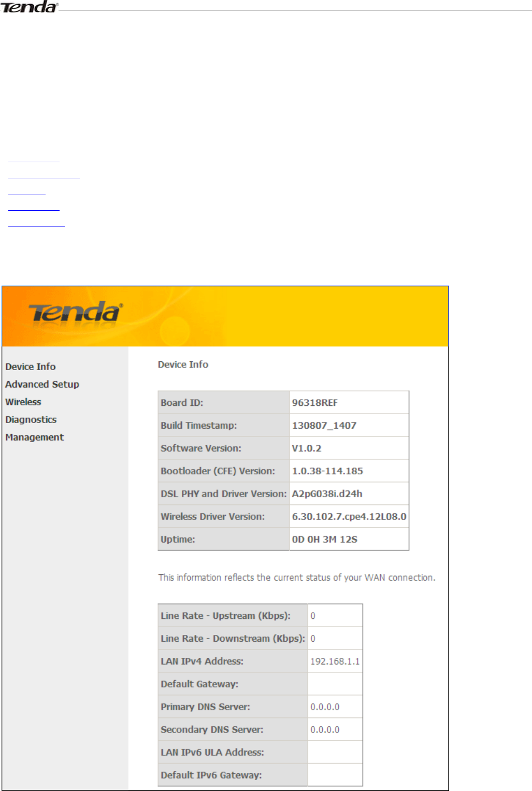
Task: Select build timestamp value 130807_1407
Action: (x=324, y=426)
